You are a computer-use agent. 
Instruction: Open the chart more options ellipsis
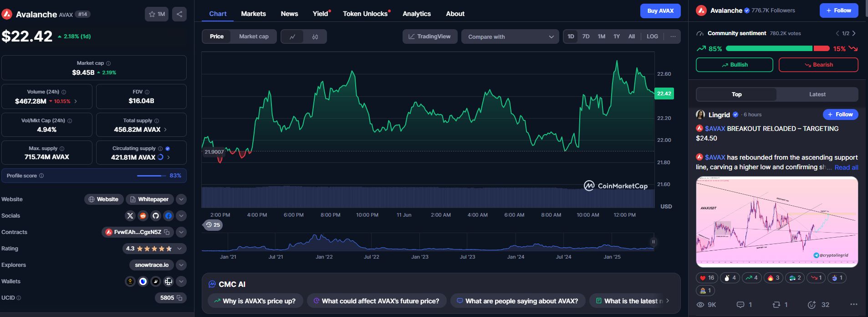click(x=673, y=36)
